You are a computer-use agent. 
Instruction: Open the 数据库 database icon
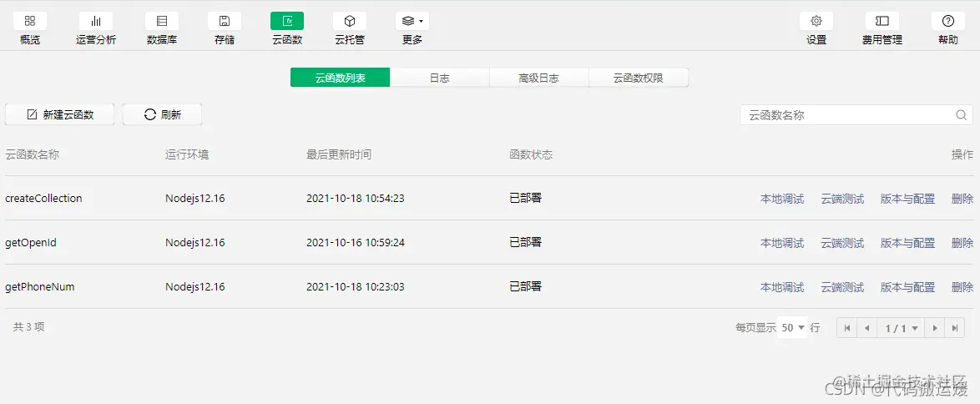point(162,21)
